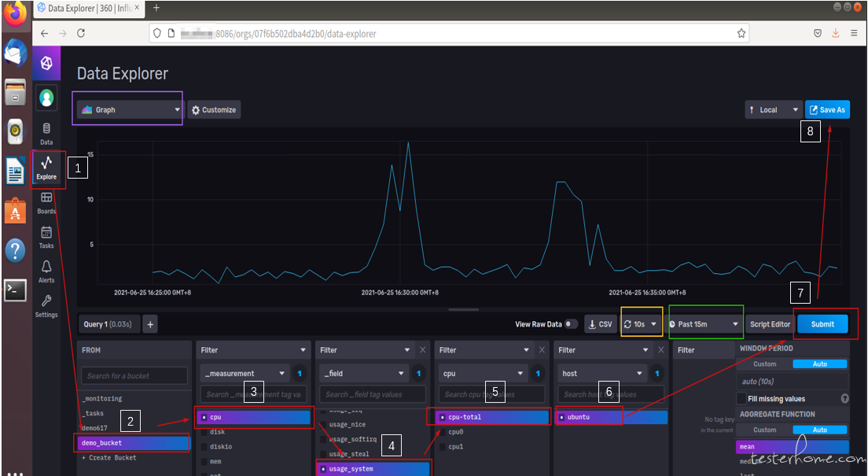Open the _measurement tag key dropdown
Viewport: 868px width, 476px height.
pyautogui.click(x=245, y=374)
